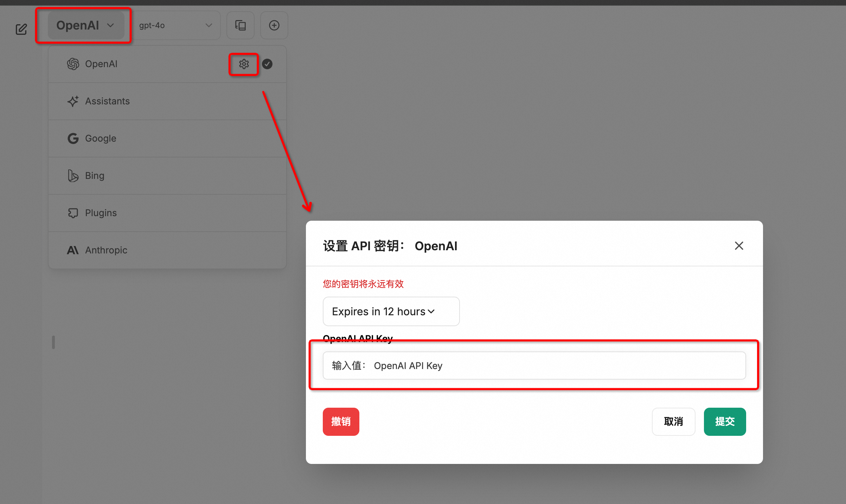This screenshot has width=846, height=504.
Task: Open the OpenAI endpoint dropdown
Action: point(85,25)
